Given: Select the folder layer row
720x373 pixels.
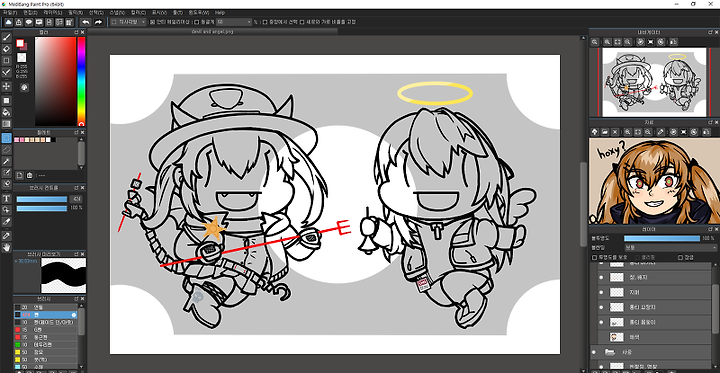Looking at the screenshot, I should click(651, 352).
